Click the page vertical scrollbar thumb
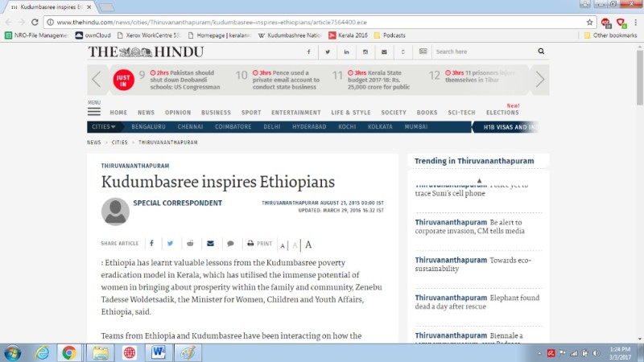The image size is (644, 362). point(639,77)
